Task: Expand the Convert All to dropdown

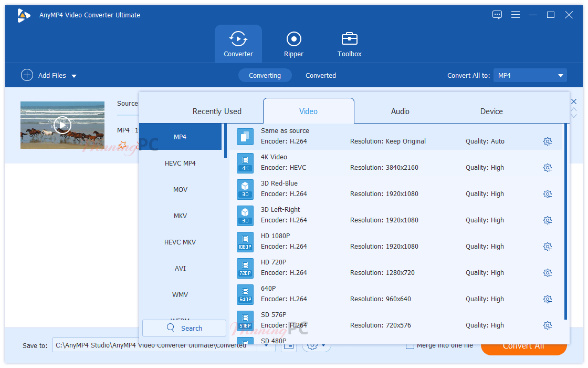Action: 530,75
